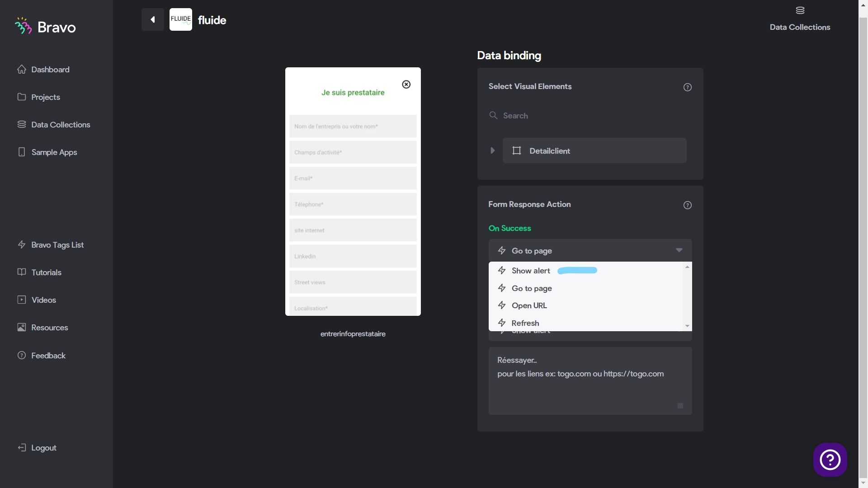Open Tutorials in the sidebar
The height and width of the screenshot is (488, 868).
click(40, 272)
